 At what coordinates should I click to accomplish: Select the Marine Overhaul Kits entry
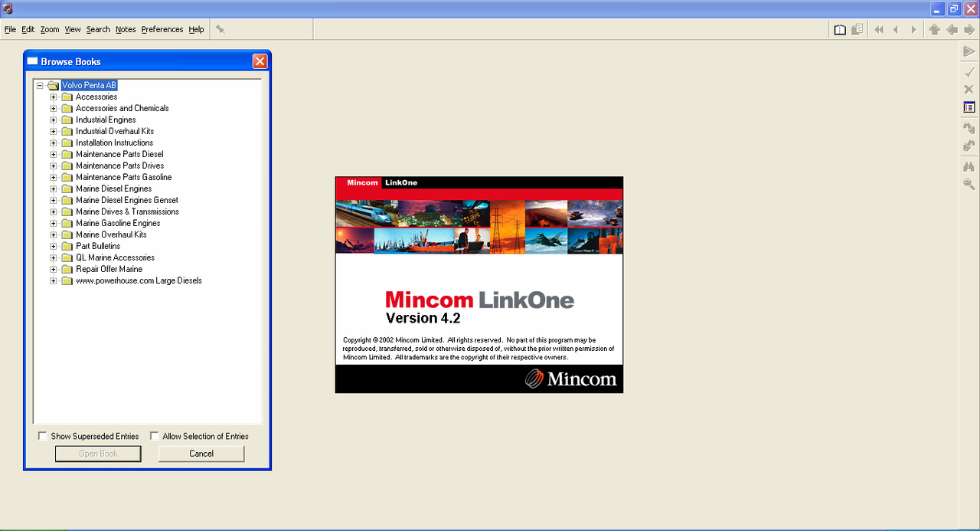pyautogui.click(x=111, y=235)
